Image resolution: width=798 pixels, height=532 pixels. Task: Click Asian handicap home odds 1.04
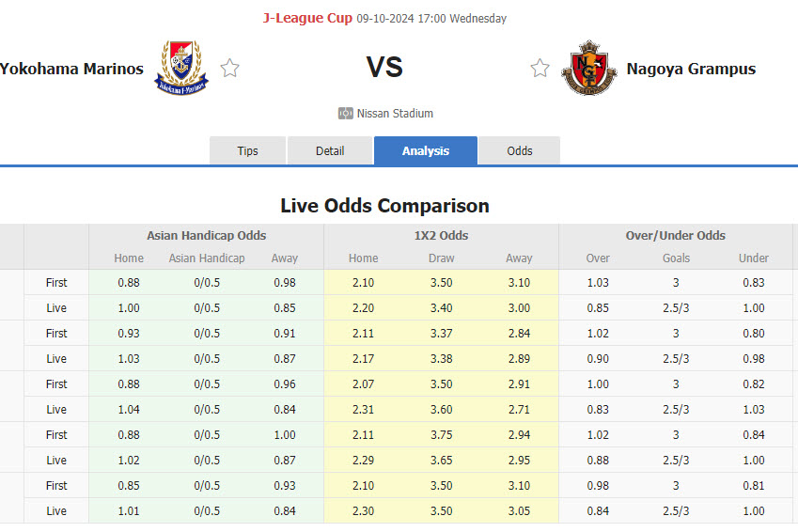[129, 410]
